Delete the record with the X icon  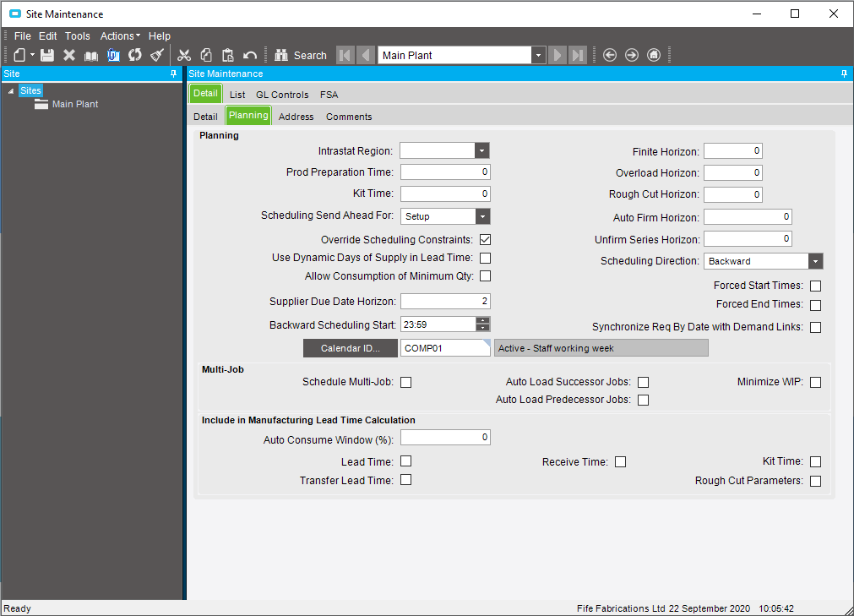point(69,55)
